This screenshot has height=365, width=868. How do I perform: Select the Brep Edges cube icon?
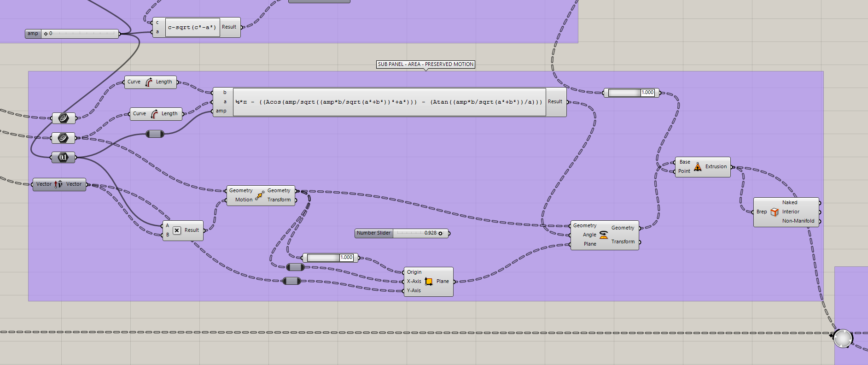pyautogui.click(x=775, y=212)
